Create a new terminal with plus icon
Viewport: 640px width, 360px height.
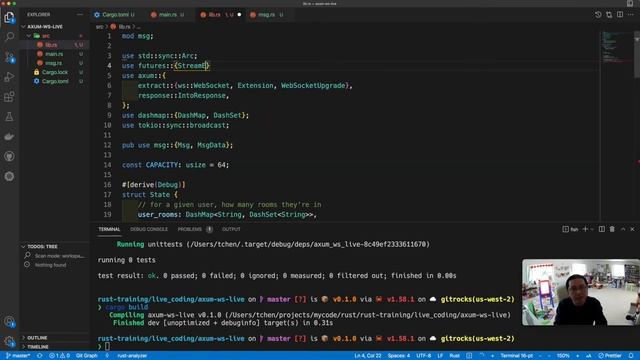(585, 229)
